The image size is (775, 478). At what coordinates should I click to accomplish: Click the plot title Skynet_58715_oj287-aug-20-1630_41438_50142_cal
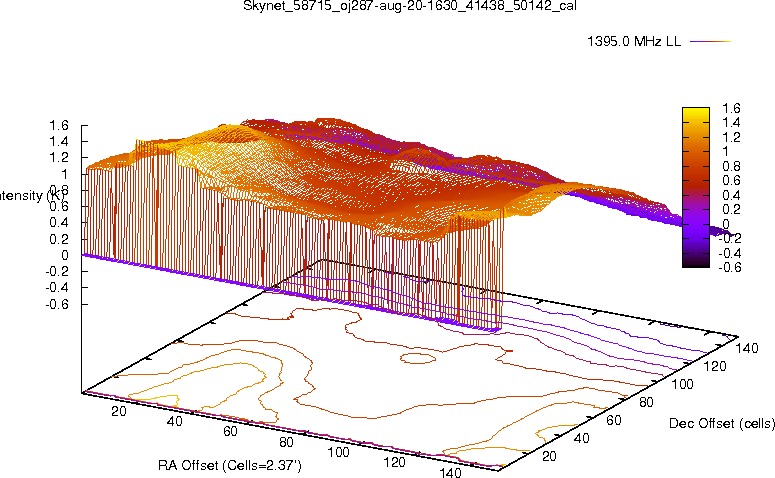pyautogui.click(x=410, y=6)
